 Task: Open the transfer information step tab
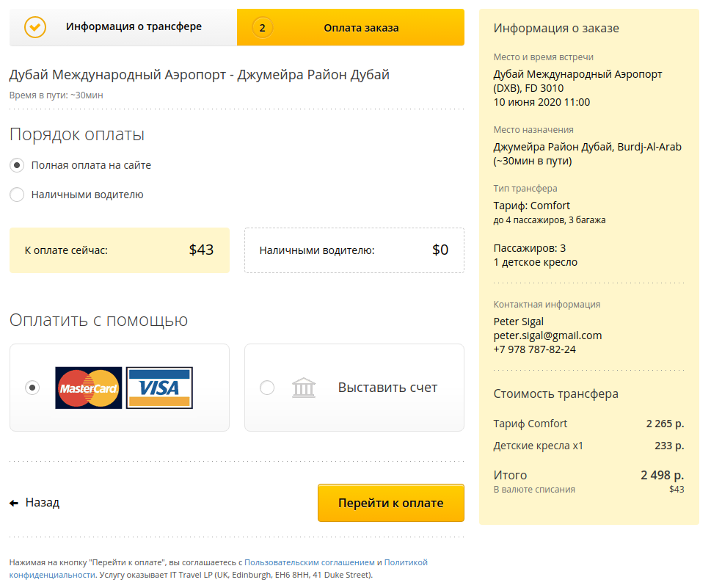tap(134, 27)
